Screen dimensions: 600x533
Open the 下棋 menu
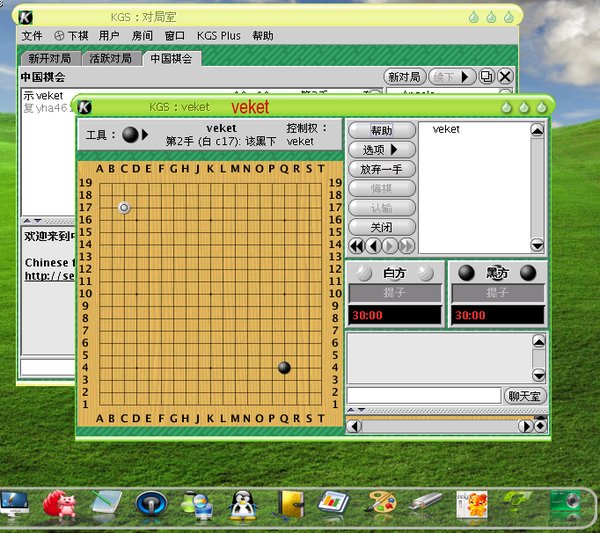72,36
